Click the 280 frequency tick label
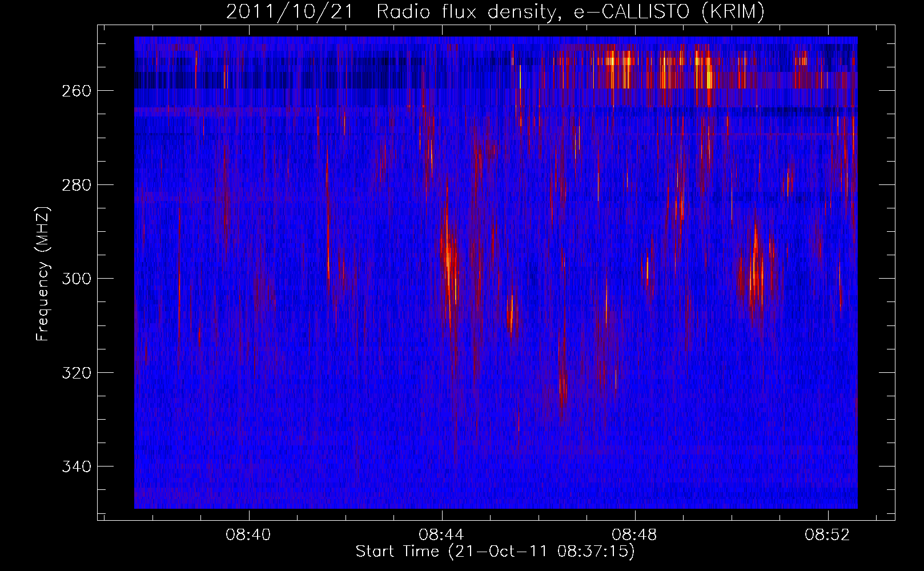This screenshot has height=571, width=924. 77,185
